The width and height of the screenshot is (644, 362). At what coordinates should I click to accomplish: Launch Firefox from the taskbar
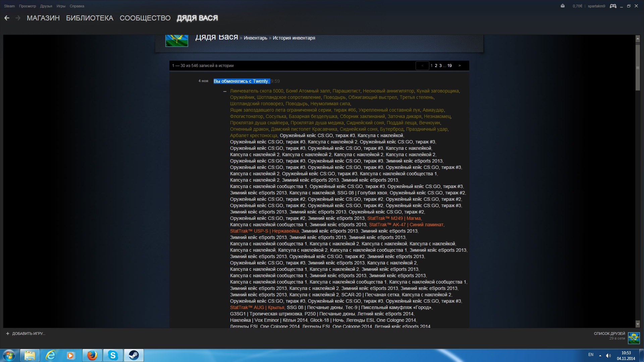[92, 355]
